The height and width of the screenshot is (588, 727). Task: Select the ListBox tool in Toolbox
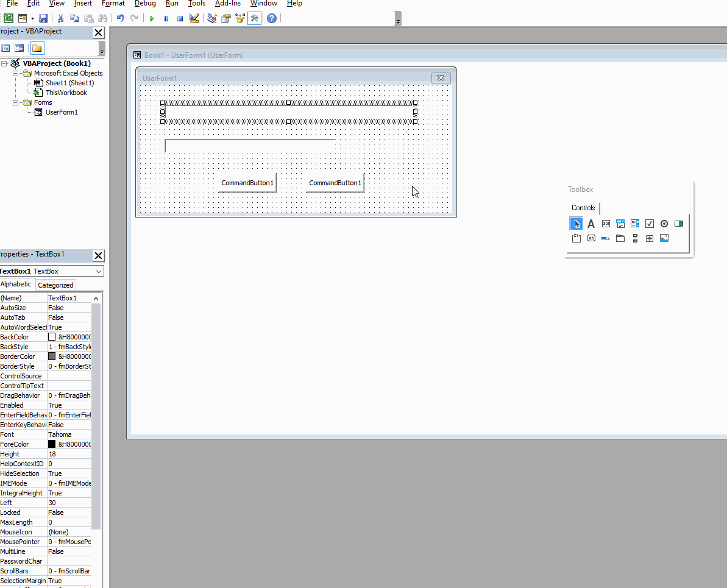pos(635,224)
